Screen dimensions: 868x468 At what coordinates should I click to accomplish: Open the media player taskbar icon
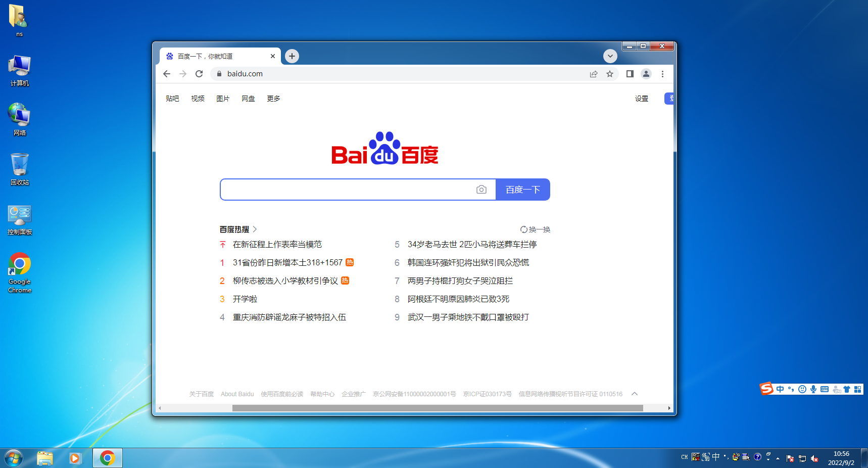[x=75, y=458]
